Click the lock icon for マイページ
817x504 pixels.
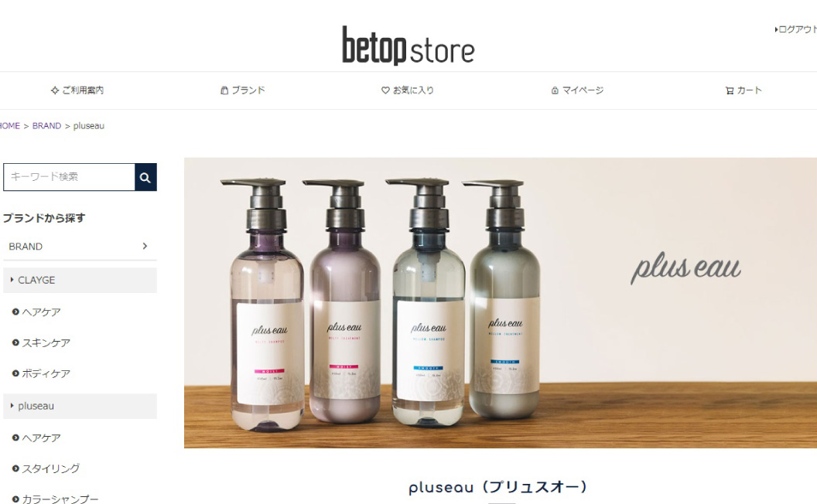(x=555, y=90)
